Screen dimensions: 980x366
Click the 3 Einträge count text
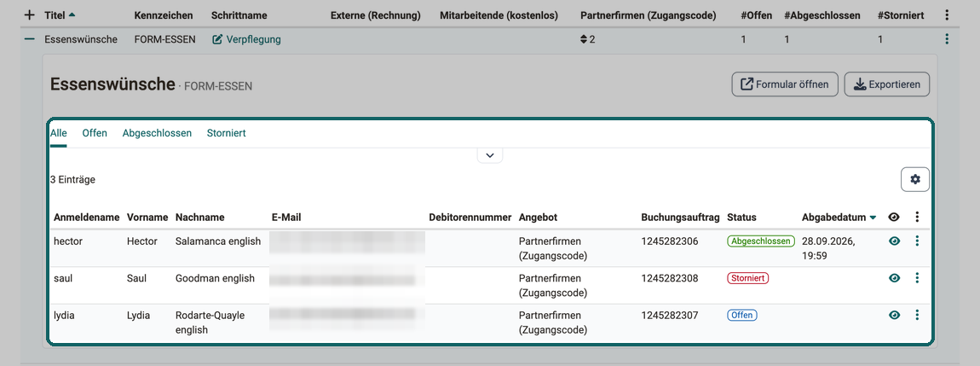(x=72, y=179)
